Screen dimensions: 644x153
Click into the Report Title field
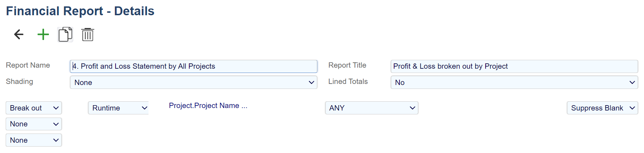(x=514, y=66)
